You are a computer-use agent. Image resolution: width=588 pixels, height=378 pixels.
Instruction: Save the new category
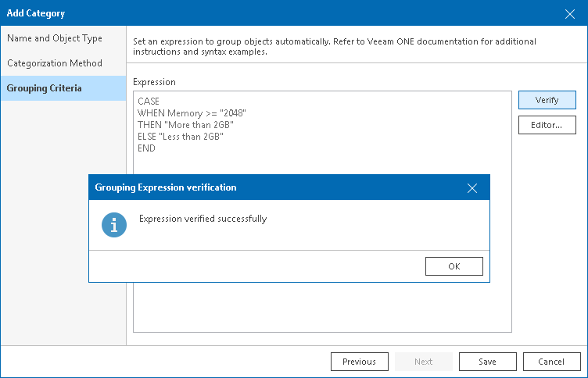point(488,362)
